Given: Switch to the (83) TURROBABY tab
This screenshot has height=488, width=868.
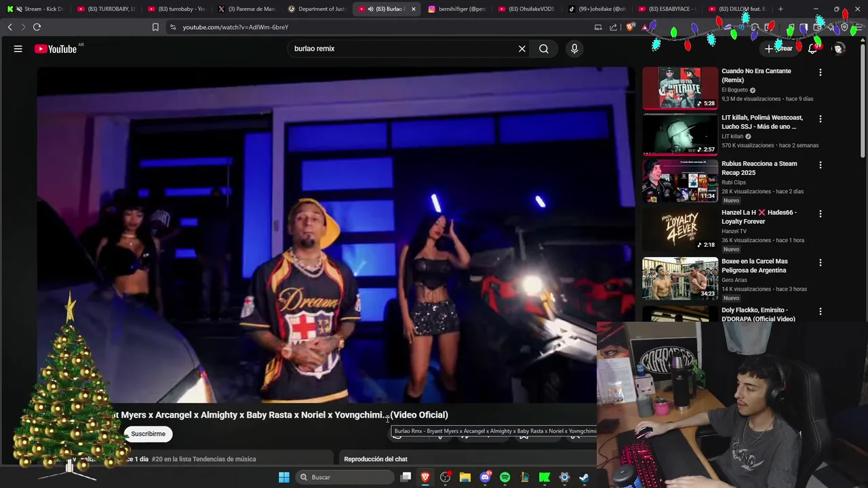Looking at the screenshot, I should (106, 9).
